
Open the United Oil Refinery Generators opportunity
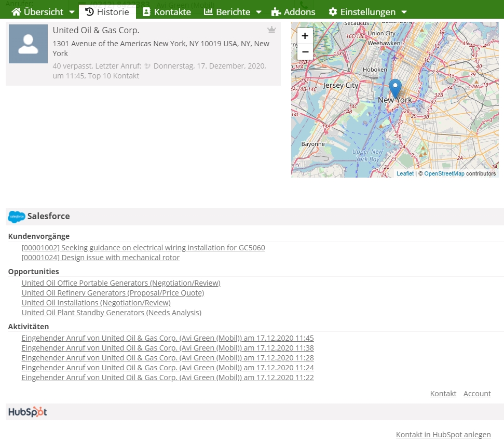(113, 292)
